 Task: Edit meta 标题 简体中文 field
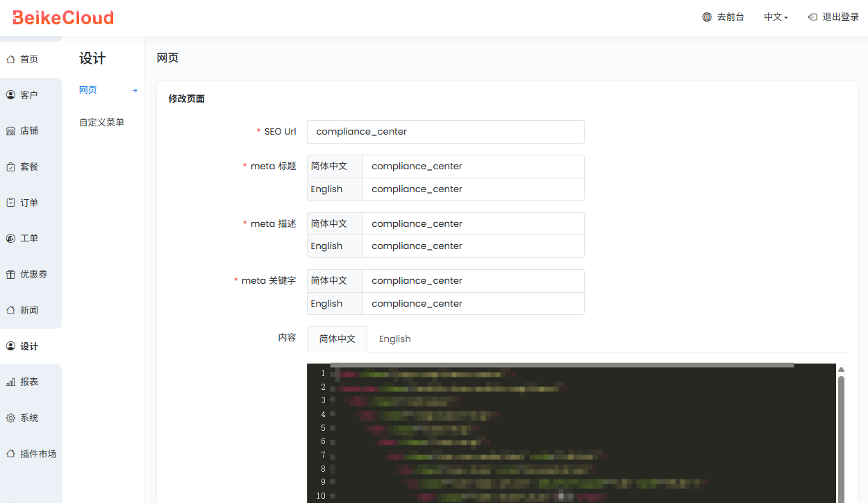click(473, 167)
